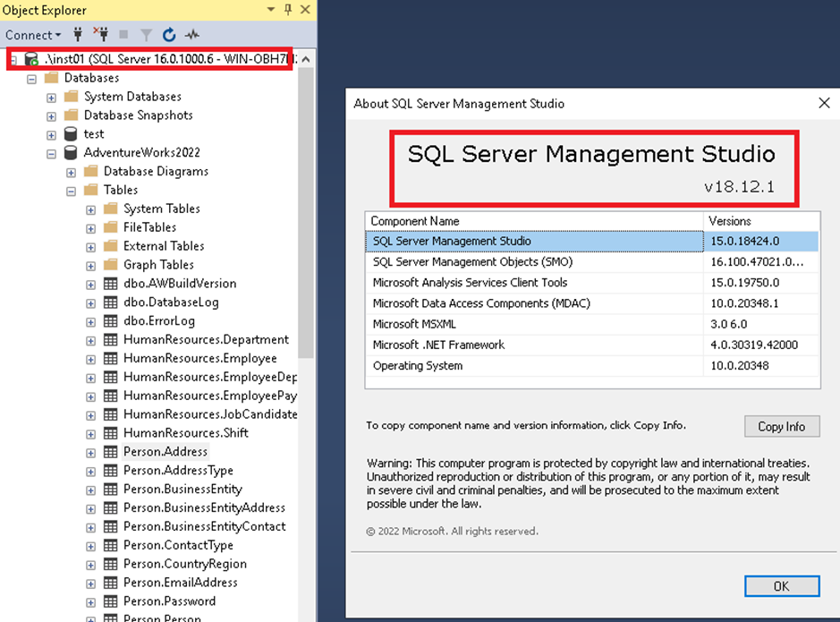This screenshot has width=840, height=622.
Task: Click the Person.EmailAddress table icon
Action: (110, 583)
